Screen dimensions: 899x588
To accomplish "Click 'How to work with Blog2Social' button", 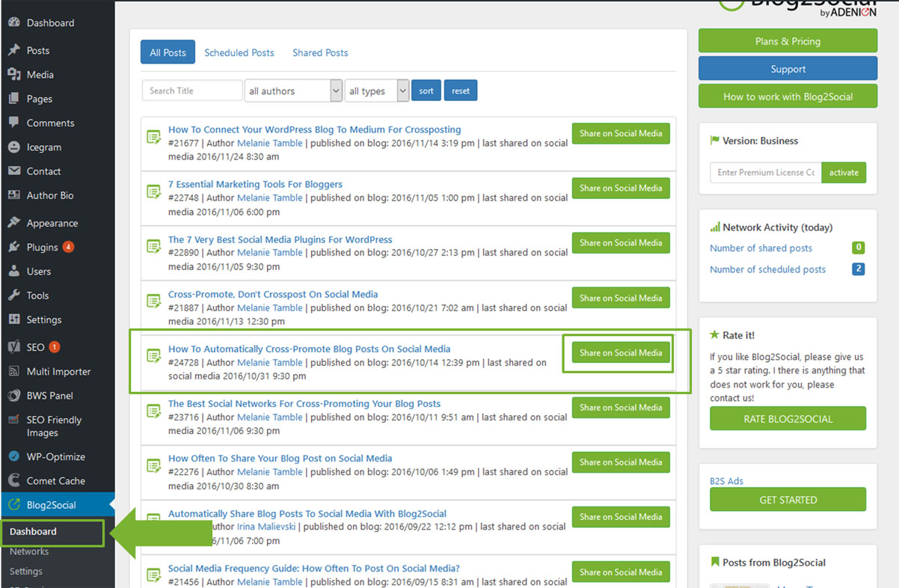I will click(788, 97).
